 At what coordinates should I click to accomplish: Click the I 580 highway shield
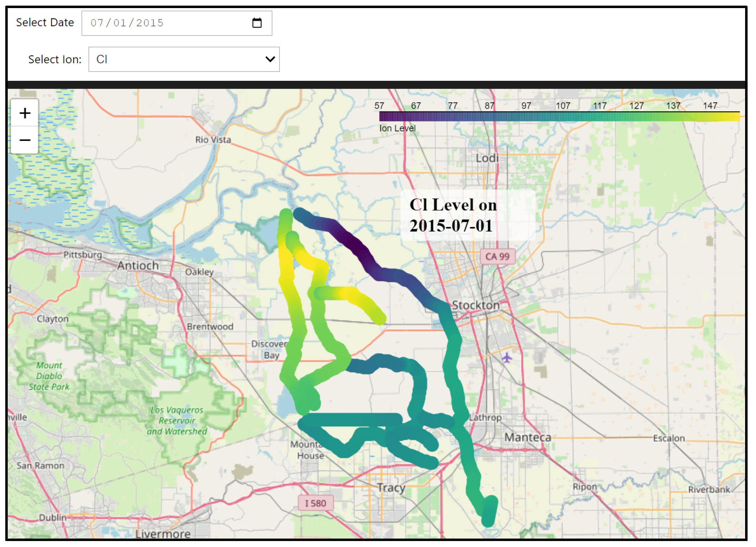(315, 503)
